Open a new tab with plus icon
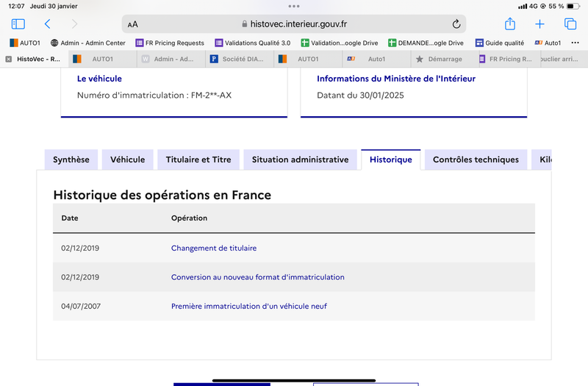588x386 pixels. point(539,24)
